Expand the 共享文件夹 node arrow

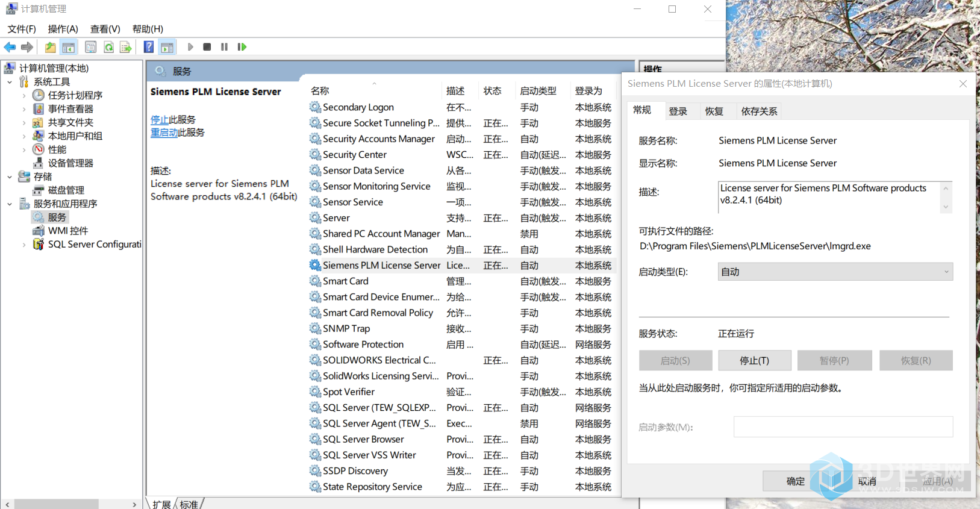pos(24,122)
